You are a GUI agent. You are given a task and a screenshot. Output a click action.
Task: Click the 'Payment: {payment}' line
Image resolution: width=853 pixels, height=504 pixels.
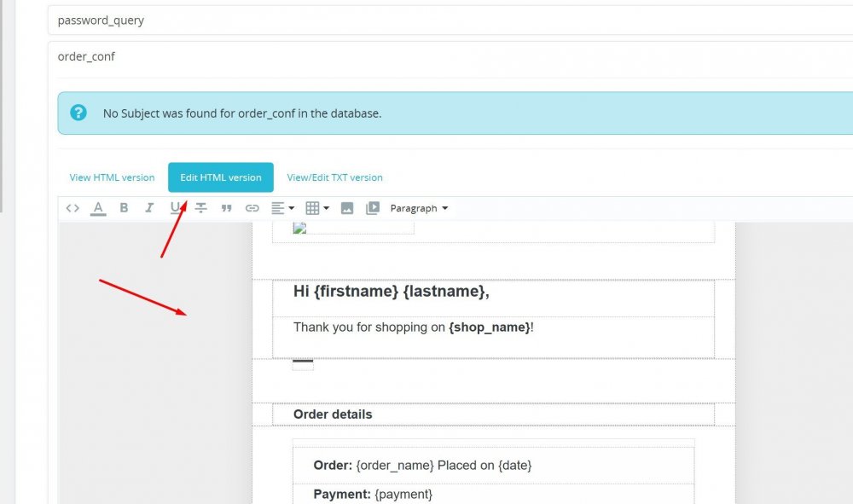(373, 495)
